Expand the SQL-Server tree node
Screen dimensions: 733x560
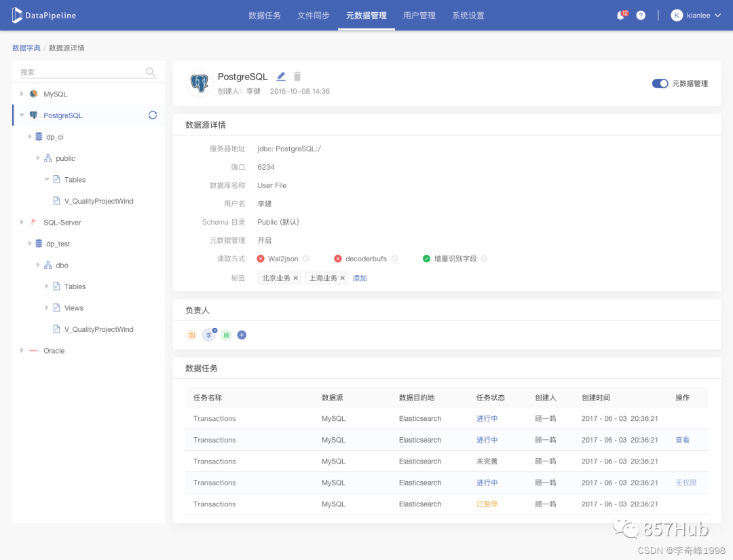[x=22, y=222]
